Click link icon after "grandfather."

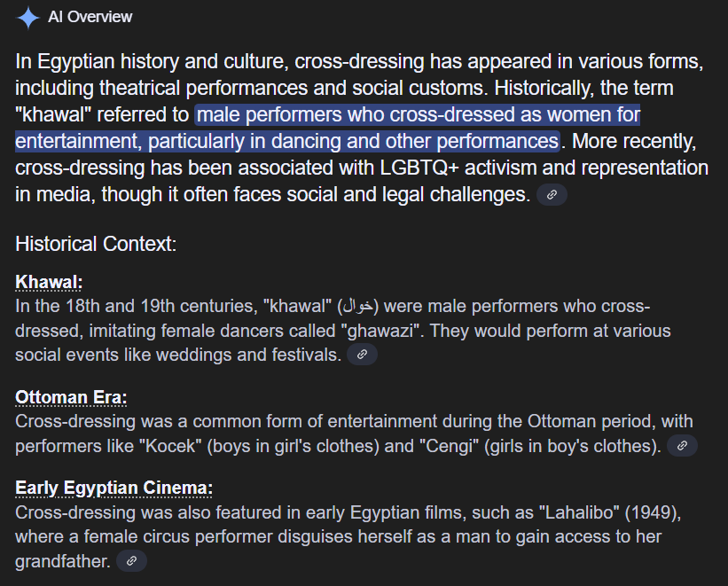131,560
